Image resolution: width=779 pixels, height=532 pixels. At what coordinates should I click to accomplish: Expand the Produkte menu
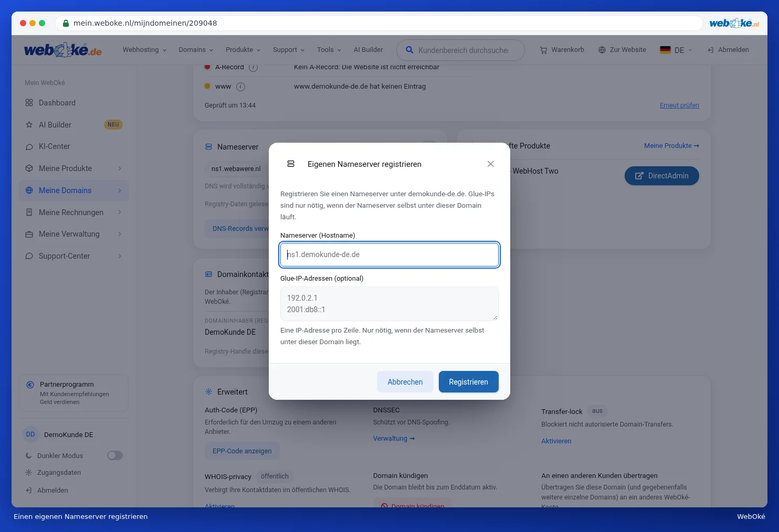tap(243, 50)
